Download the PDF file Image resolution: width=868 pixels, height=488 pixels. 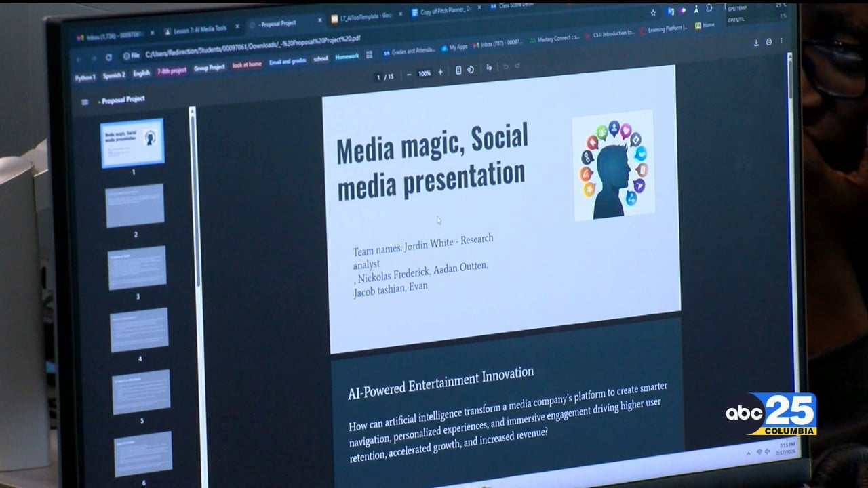756,42
